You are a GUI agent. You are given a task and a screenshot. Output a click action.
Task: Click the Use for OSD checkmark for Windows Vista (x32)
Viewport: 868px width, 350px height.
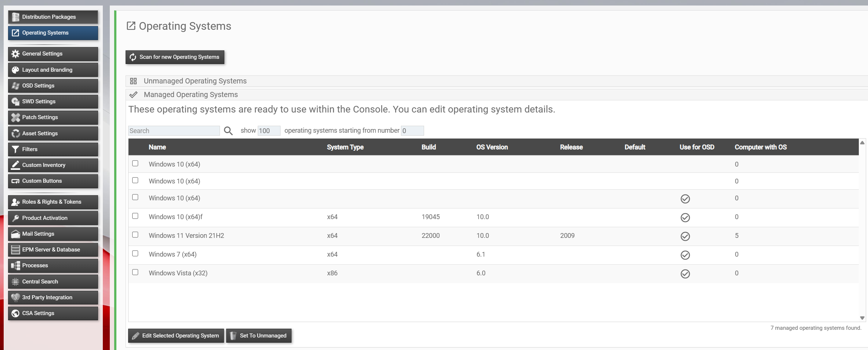click(x=685, y=274)
